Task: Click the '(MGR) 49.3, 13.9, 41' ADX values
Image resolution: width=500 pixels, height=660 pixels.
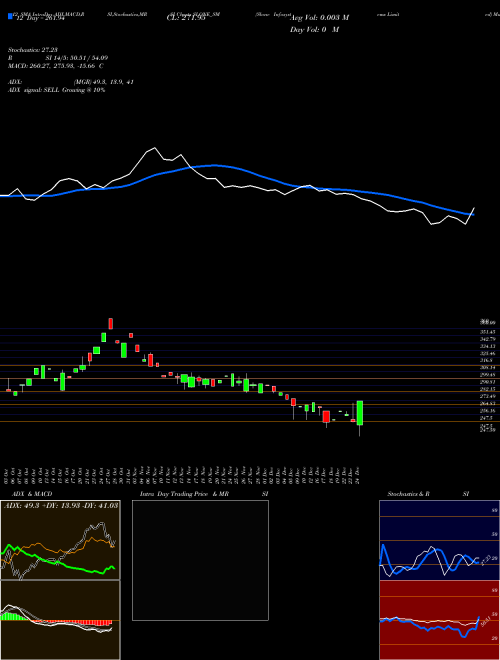Action: (x=104, y=82)
